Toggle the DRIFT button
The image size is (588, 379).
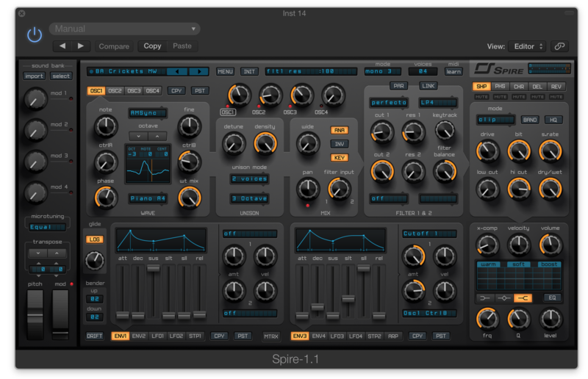click(x=95, y=336)
